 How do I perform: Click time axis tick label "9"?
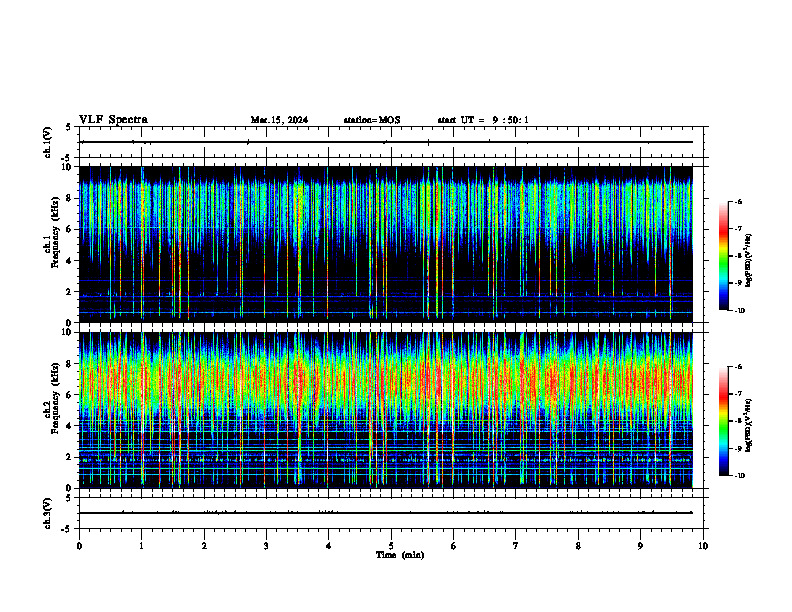click(x=640, y=546)
